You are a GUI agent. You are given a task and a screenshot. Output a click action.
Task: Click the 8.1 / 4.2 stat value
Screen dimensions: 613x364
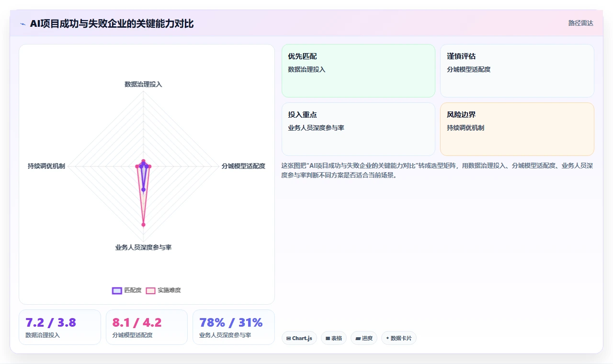(137, 322)
